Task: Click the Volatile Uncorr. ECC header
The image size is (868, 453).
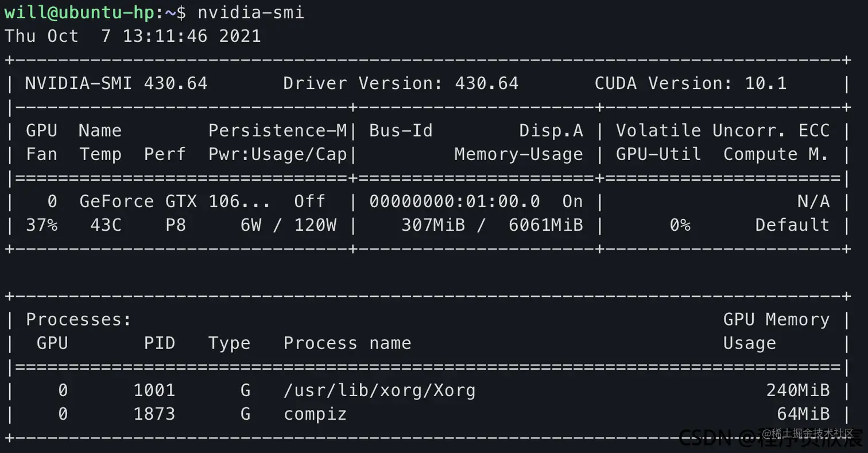Action: pos(723,130)
